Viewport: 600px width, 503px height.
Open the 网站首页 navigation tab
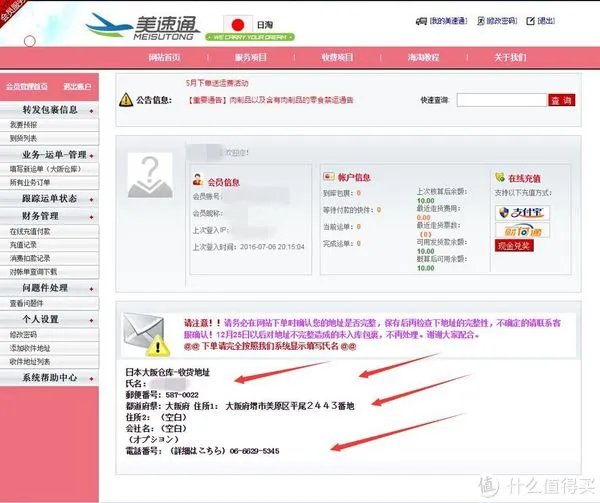164,57
